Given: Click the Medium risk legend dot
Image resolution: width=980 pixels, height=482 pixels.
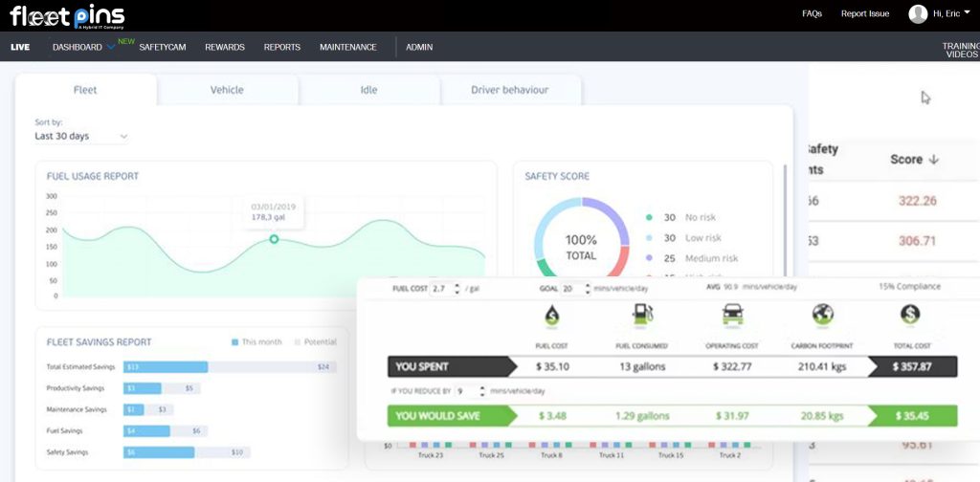Looking at the screenshot, I should (x=649, y=258).
